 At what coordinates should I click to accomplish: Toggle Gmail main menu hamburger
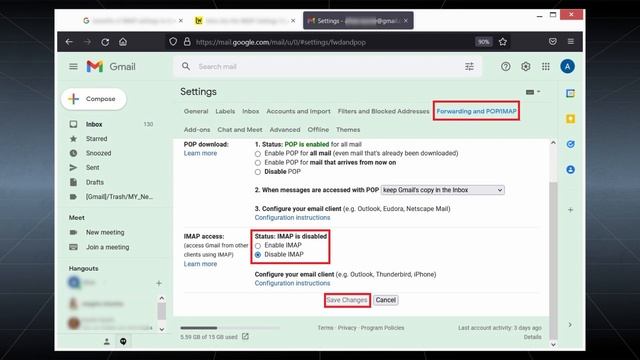(x=73, y=66)
